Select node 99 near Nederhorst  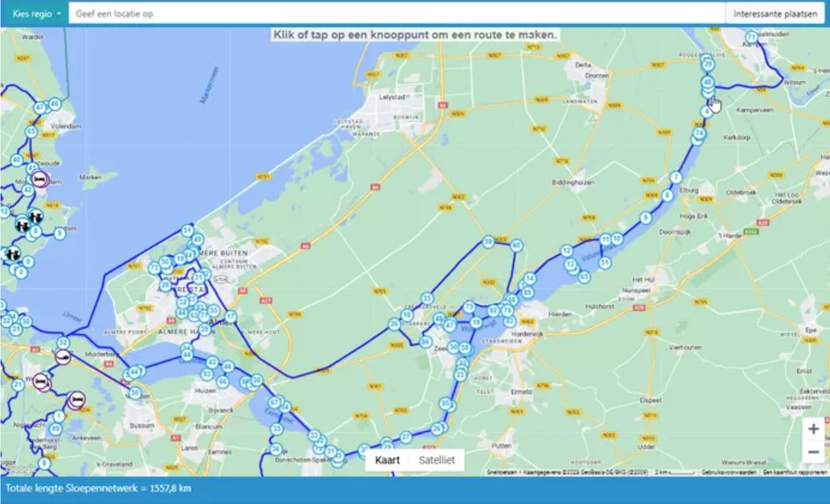pyautogui.click(x=55, y=429)
